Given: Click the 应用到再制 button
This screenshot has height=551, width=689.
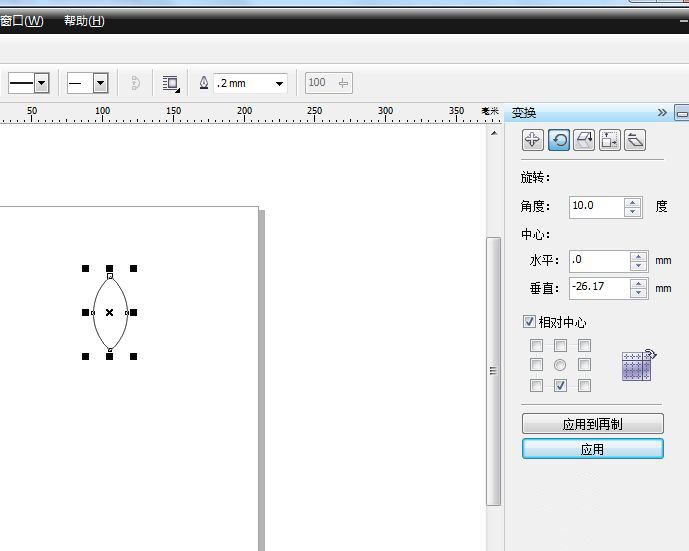Looking at the screenshot, I should [592, 424].
